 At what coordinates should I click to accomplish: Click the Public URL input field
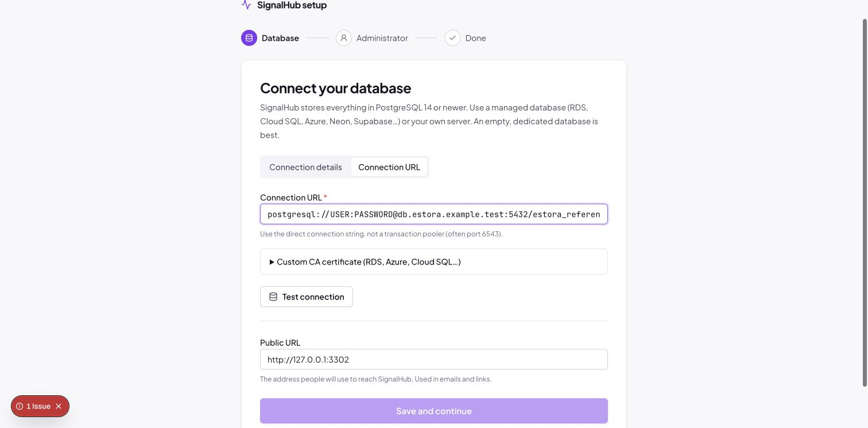[434, 359]
